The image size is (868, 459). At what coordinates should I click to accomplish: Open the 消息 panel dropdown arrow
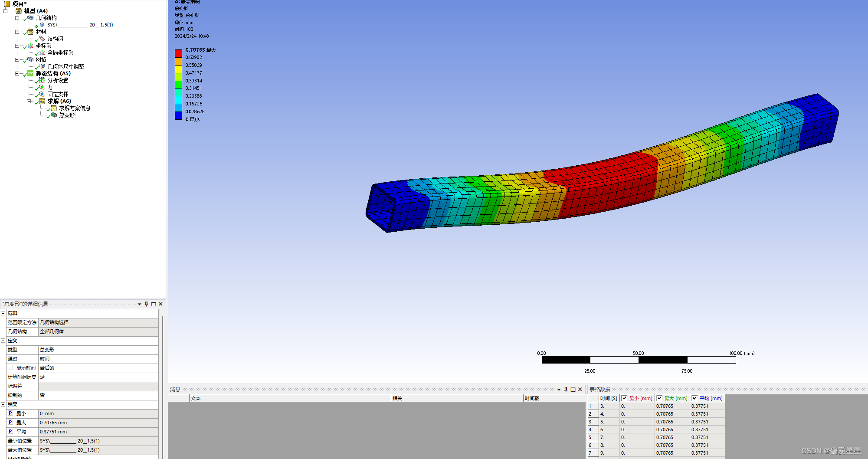pos(559,390)
